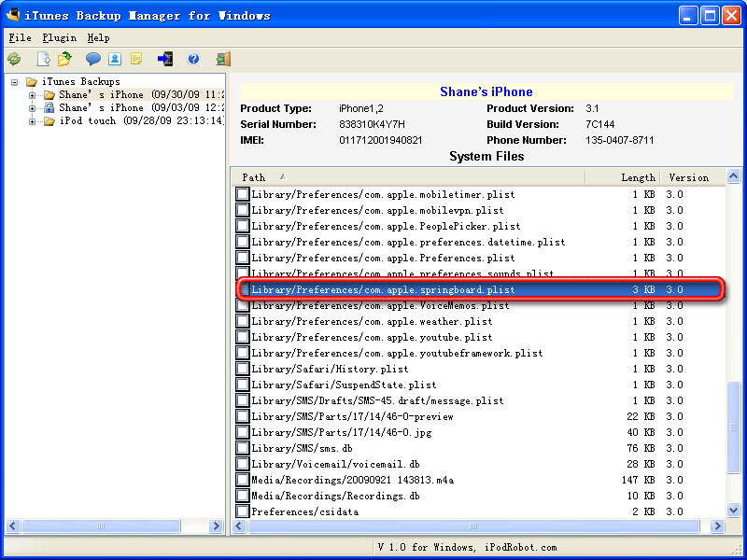747x560 pixels.
Task: Select the Library/Safari/SuspendState.plist row
Action: click(x=480, y=385)
